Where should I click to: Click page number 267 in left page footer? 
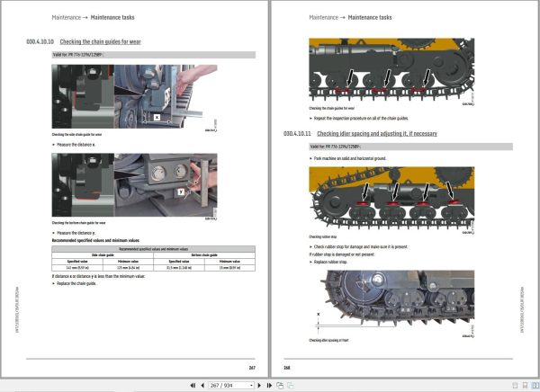click(252, 368)
